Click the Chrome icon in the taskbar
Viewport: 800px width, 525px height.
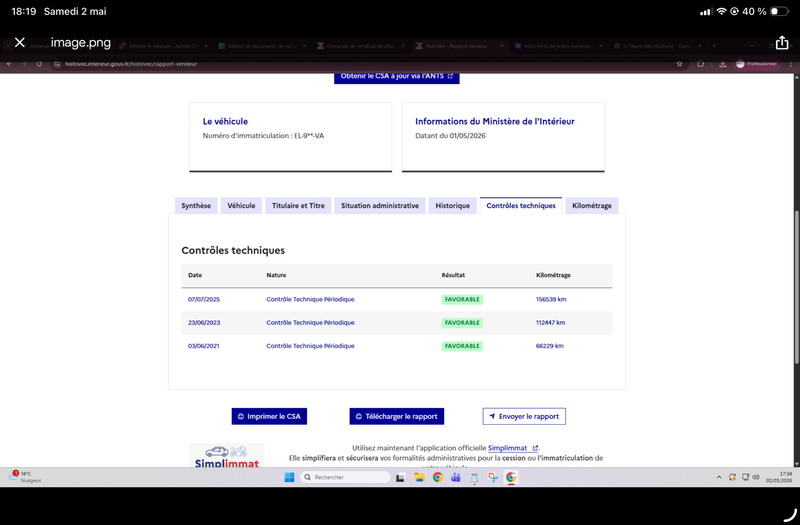point(437,478)
